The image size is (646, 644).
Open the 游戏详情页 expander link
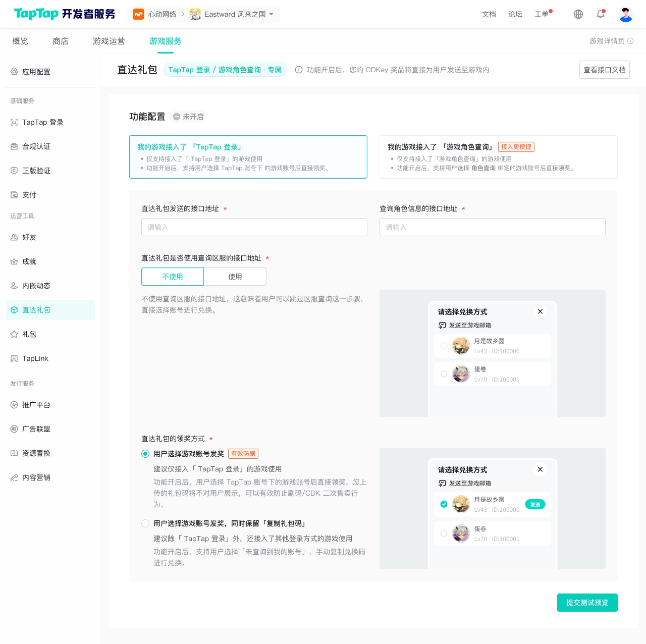pos(611,41)
